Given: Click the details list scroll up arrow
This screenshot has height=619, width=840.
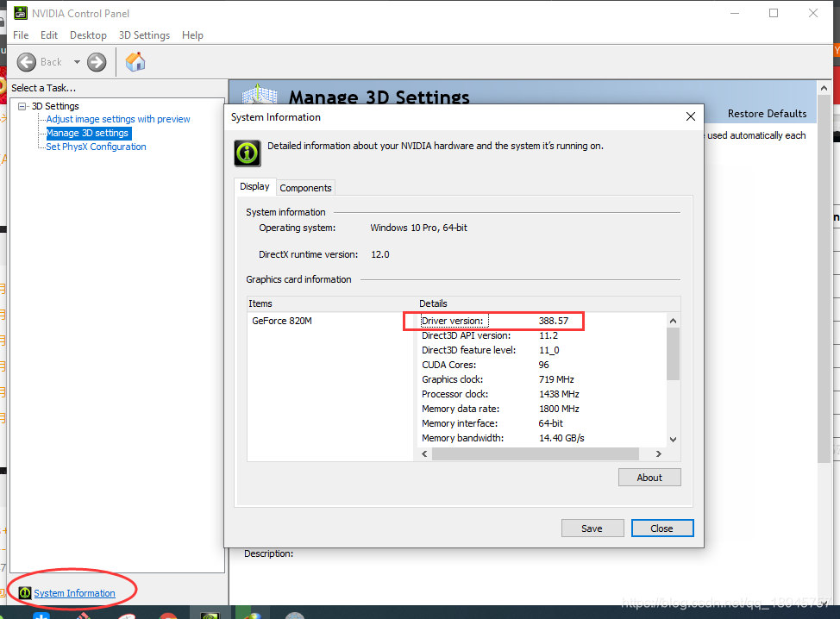Looking at the screenshot, I should coord(673,321).
